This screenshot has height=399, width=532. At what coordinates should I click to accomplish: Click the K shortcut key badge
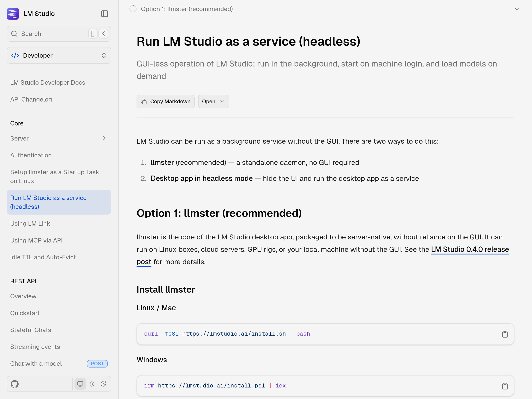pos(103,34)
